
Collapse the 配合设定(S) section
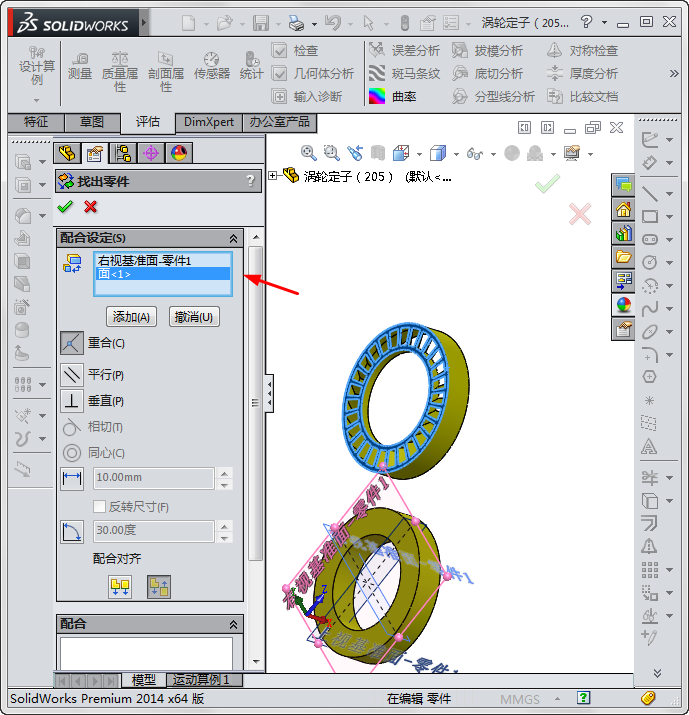[x=234, y=238]
